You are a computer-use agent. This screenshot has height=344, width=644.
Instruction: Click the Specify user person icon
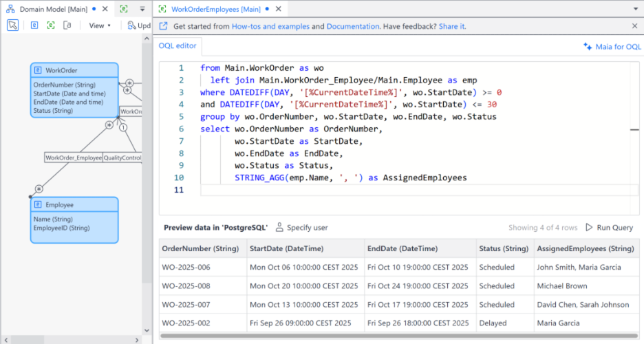point(279,228)
